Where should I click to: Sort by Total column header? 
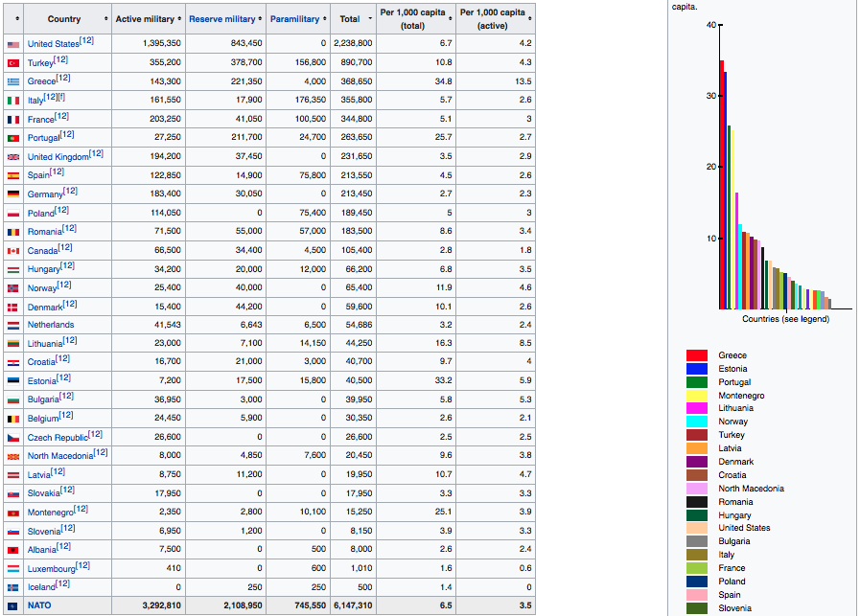pos(353,18)
